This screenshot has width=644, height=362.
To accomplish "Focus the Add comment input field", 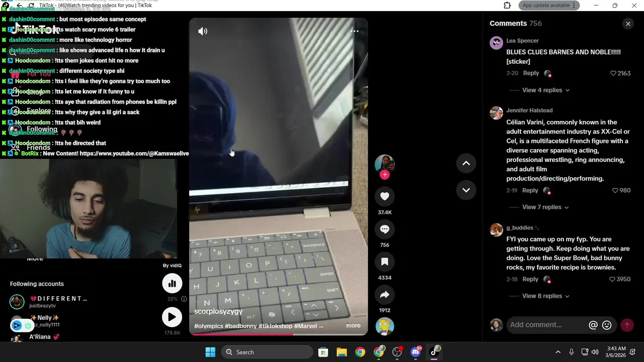I will pyautogui.click(x=547, y=325).
